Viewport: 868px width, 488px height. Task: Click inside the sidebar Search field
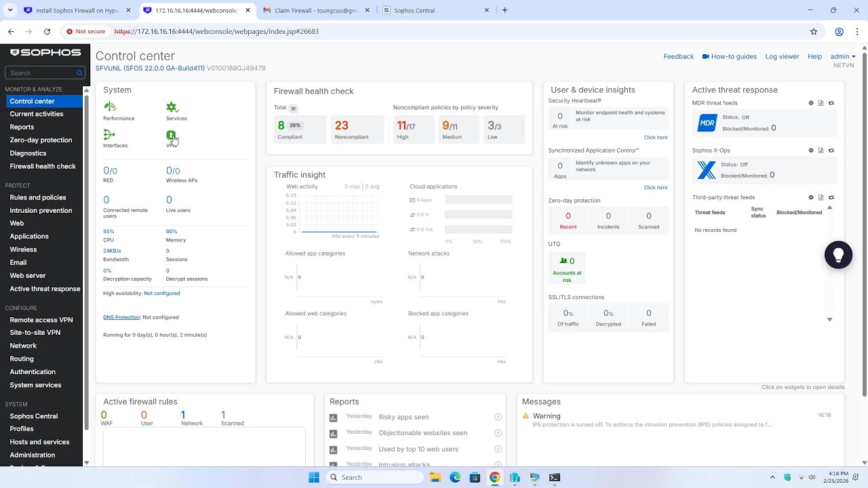pos(44,73)
